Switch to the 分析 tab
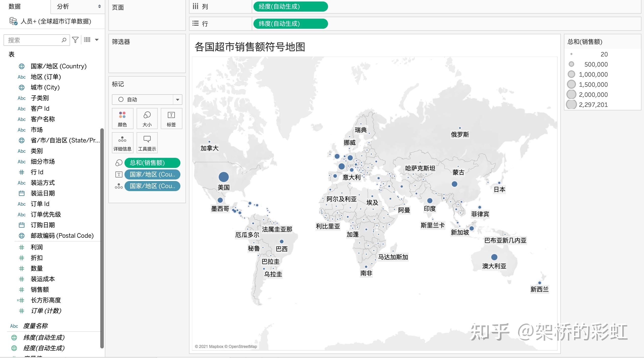 pyautogui.click(x=63, y=7)
